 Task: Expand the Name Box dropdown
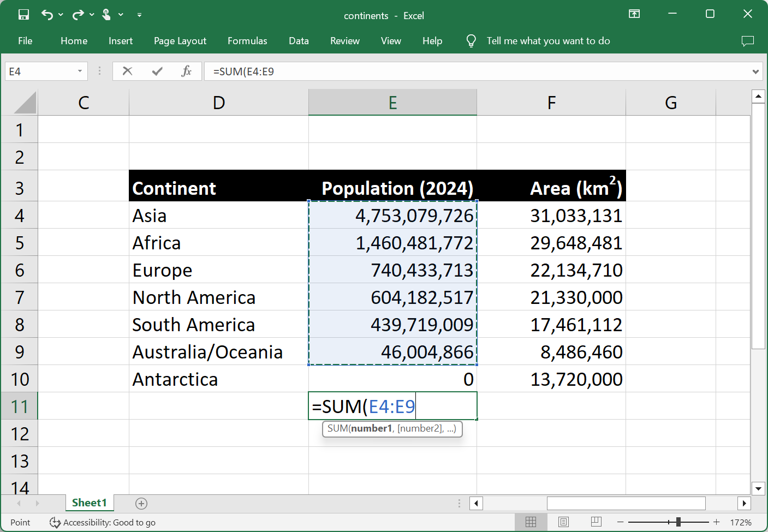[x=80, y=71]
